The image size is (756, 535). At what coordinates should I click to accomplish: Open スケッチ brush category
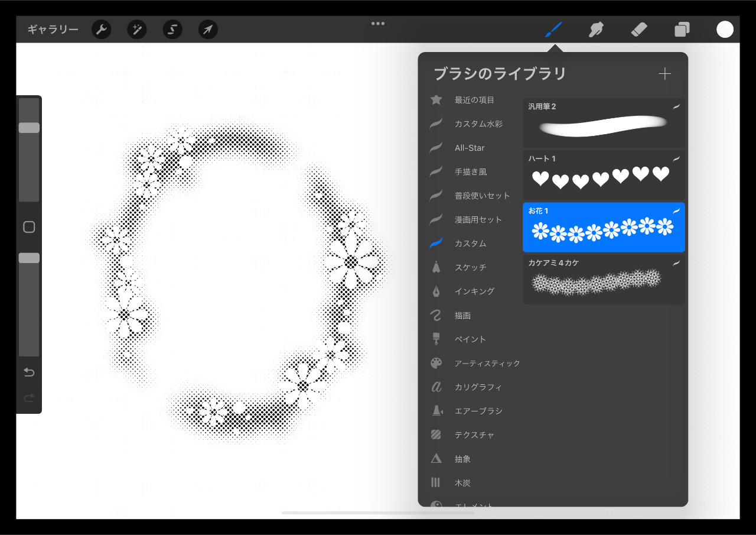point(460,267)
